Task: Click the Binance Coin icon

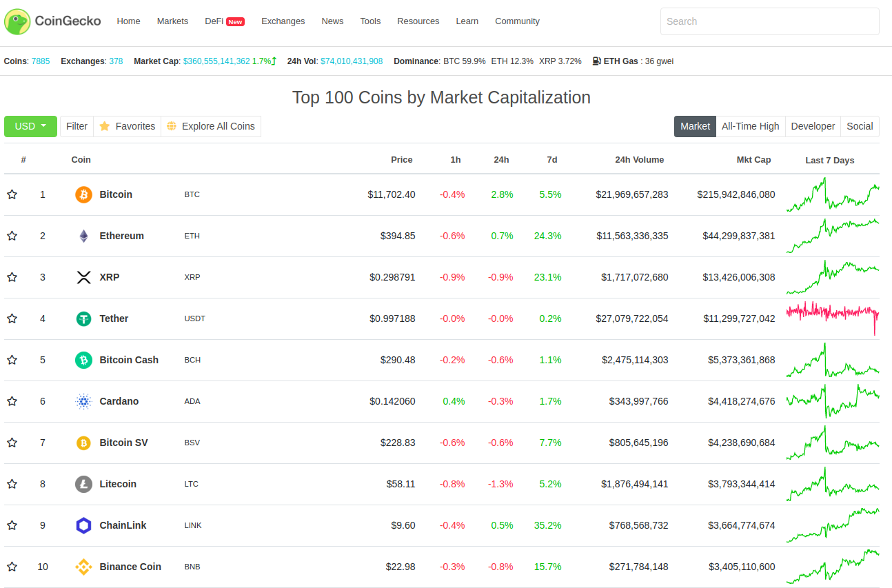Action: 83,567
